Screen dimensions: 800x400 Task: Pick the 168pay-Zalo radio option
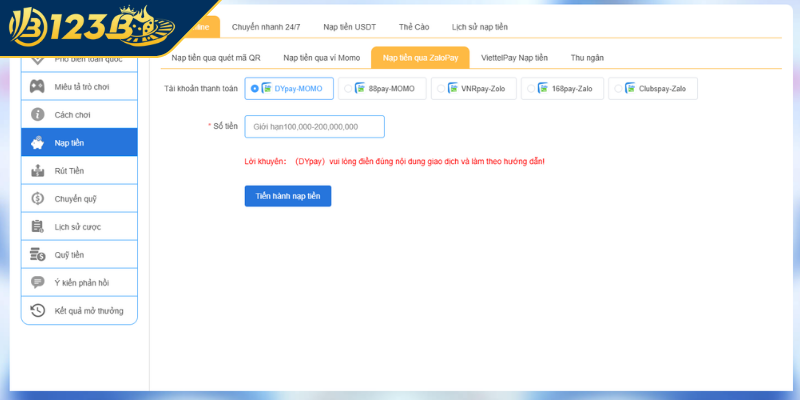tap(531, 88)
